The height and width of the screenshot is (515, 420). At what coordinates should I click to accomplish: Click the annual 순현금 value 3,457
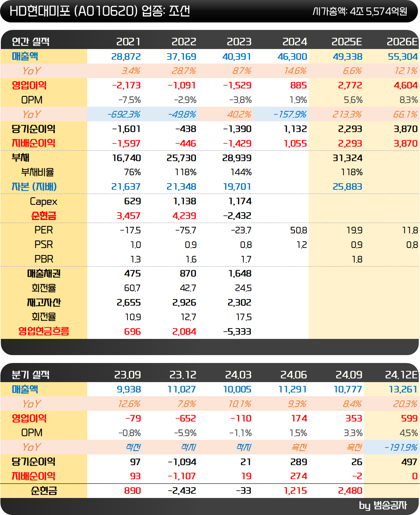pos(128,216)
